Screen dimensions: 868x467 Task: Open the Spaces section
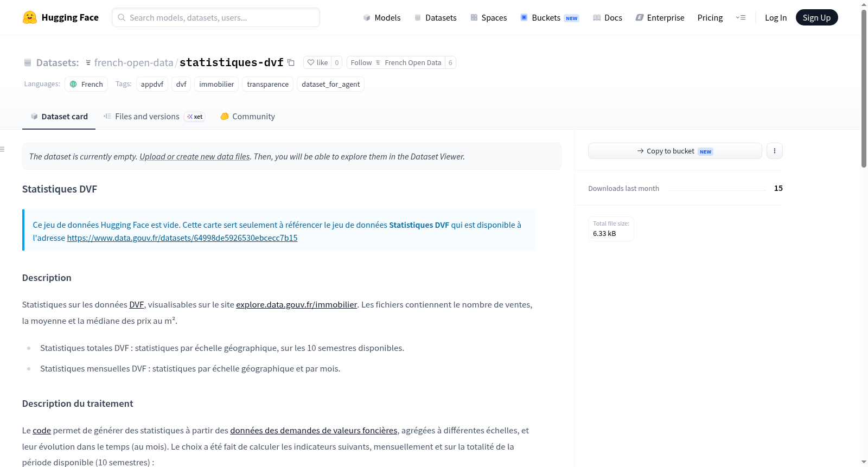point(488,17)
